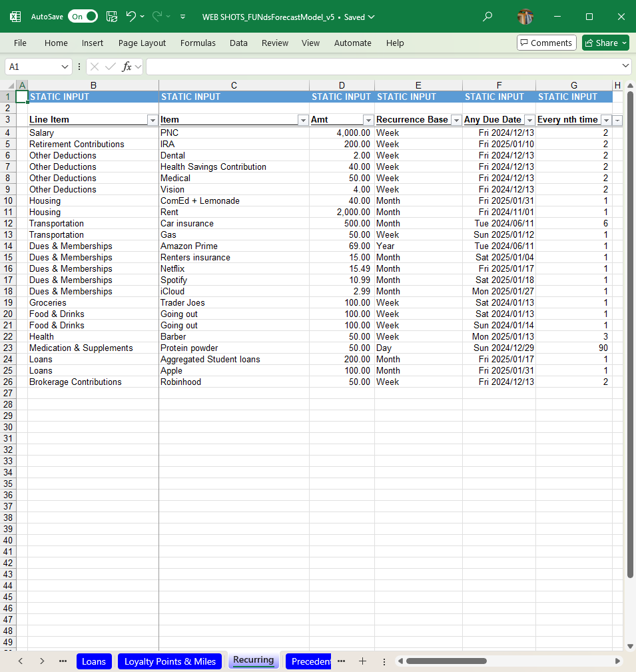Open the Every nth time filter dropdown
This screenshot has width=636, height=672.
click(x=606, y=121)
